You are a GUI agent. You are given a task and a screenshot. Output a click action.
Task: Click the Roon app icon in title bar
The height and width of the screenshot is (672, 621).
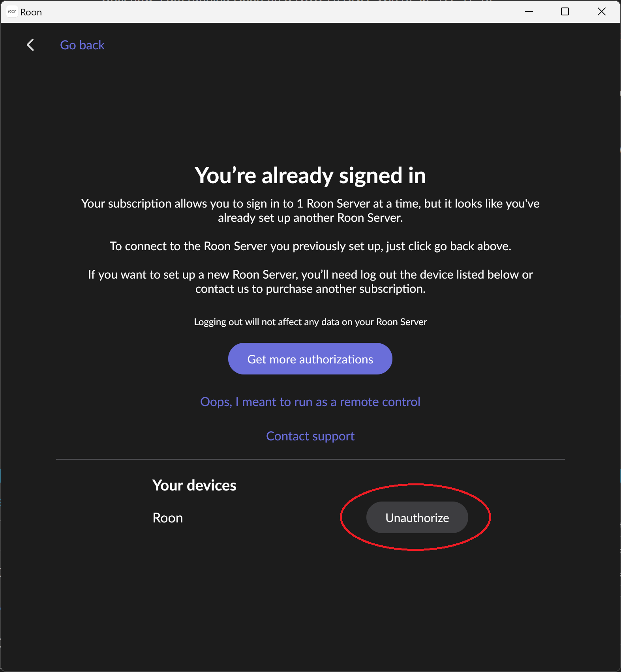tap(12, 12)
